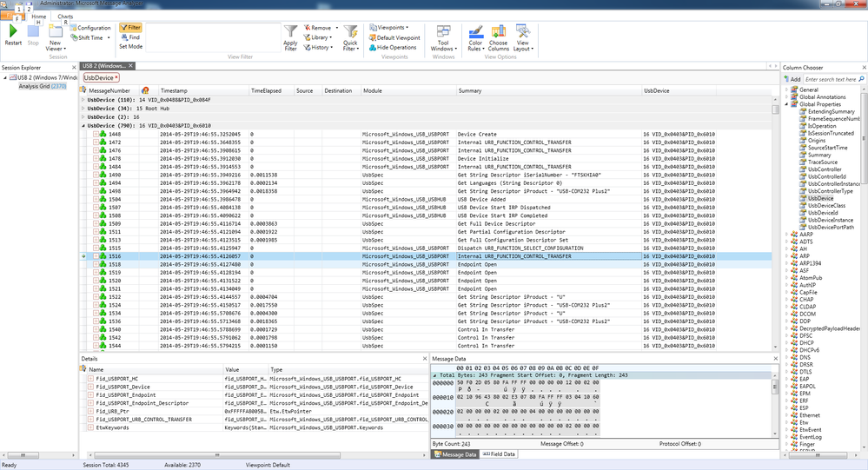The width and height of the screenshot is (868, 470).
Task: Click the Module column header
Action: 408,91
